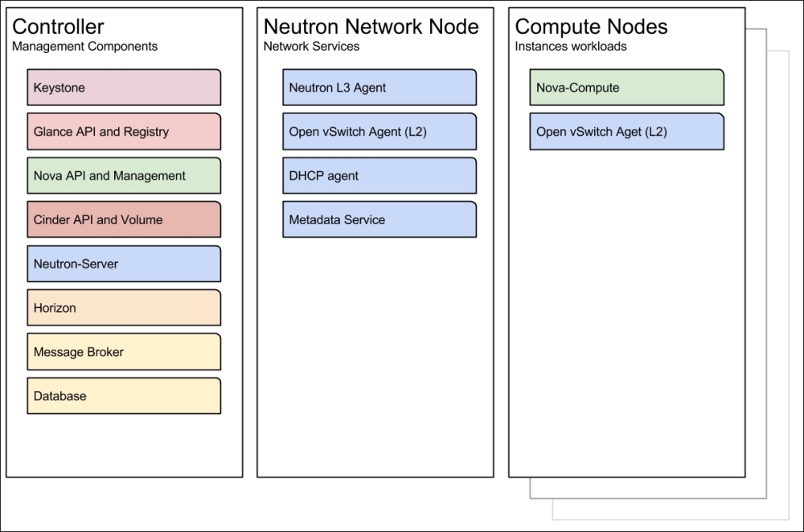Select the DHCP agent box
Viewport: 804px width, 532px height.
379,176
